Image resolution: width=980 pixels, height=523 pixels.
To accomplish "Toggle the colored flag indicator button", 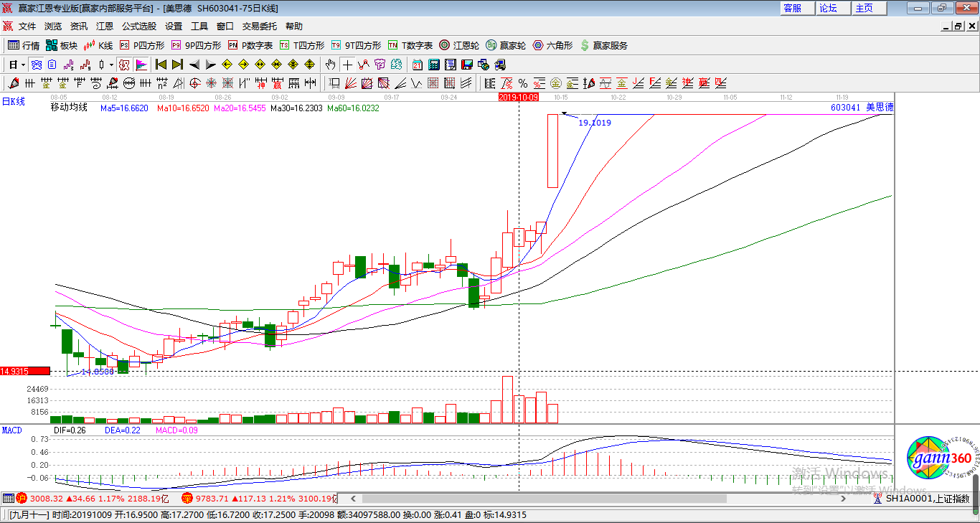I will click(141, 65).
